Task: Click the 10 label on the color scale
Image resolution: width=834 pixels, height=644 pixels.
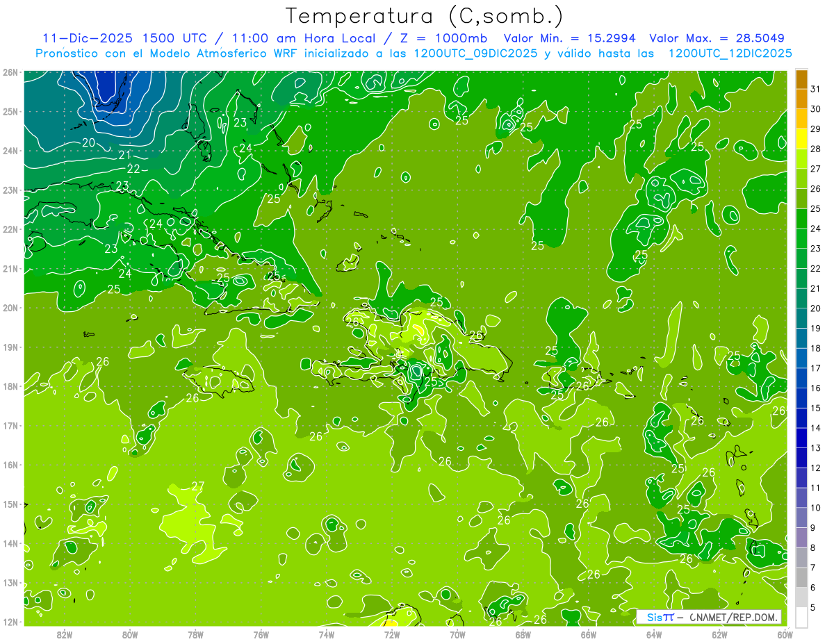Action: [816, 508]
